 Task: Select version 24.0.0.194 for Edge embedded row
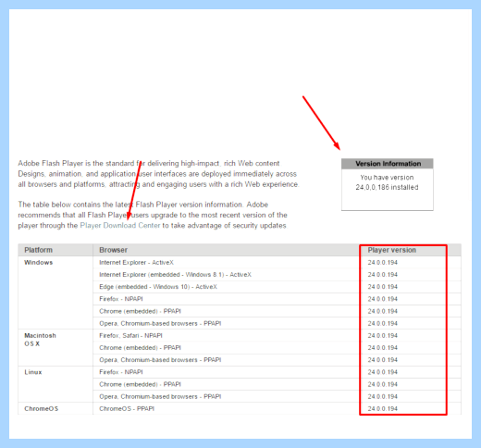383,287
